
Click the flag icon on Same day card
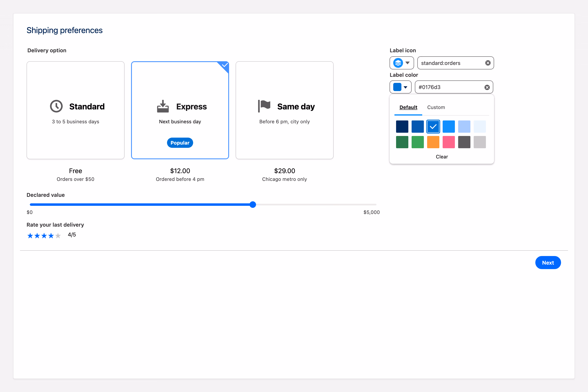[264, 106]
